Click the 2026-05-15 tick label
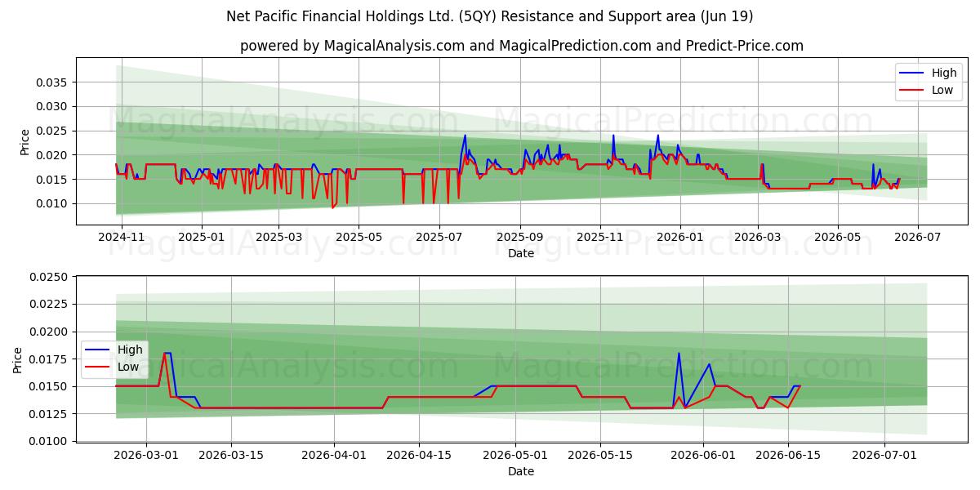 click(600, 455)
